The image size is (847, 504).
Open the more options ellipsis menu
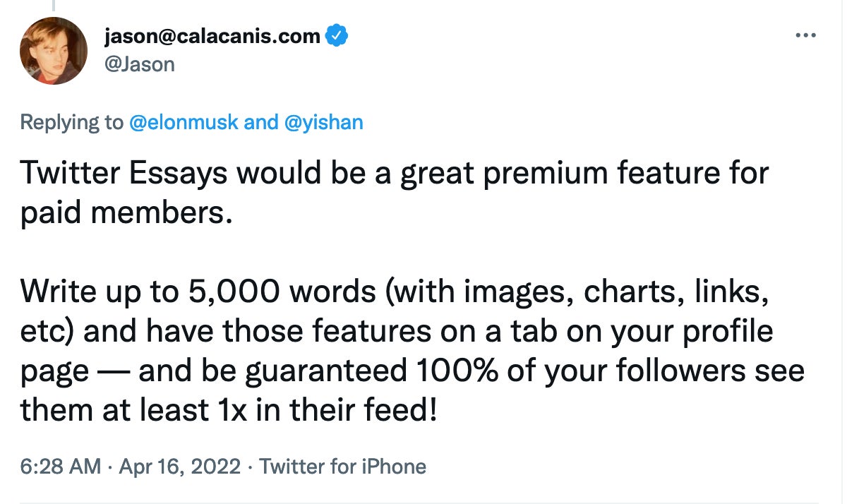point(805,35)
